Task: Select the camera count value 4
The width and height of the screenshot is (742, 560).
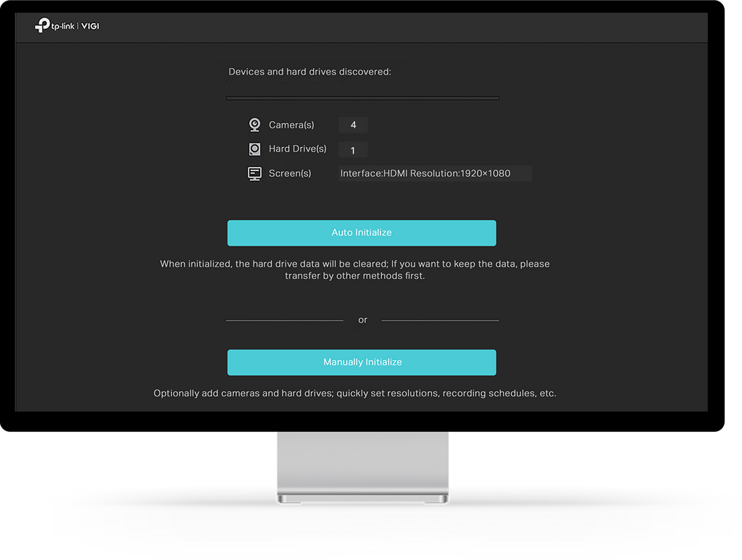Action: tap(353, 125)
